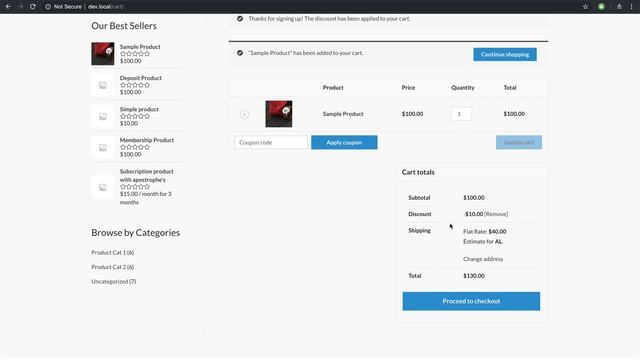Click the $15.00 / month subscription price
640x360 pixels.
click(x=145, y=198)
